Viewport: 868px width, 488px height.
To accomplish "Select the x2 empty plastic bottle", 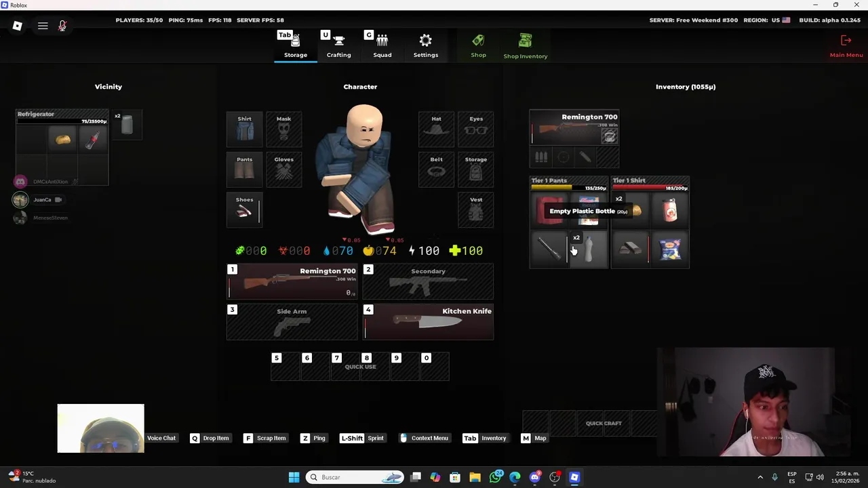I will tap(589, 250).
